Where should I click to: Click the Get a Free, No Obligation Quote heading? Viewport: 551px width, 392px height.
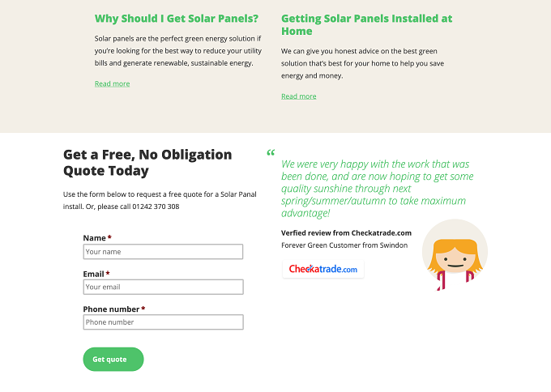coord(147,162)
